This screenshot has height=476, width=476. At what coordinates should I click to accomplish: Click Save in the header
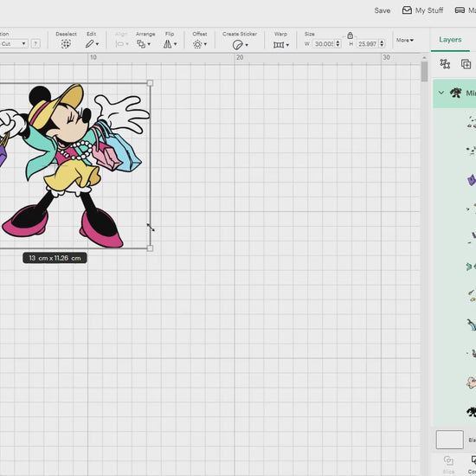(x=383, y=10)
